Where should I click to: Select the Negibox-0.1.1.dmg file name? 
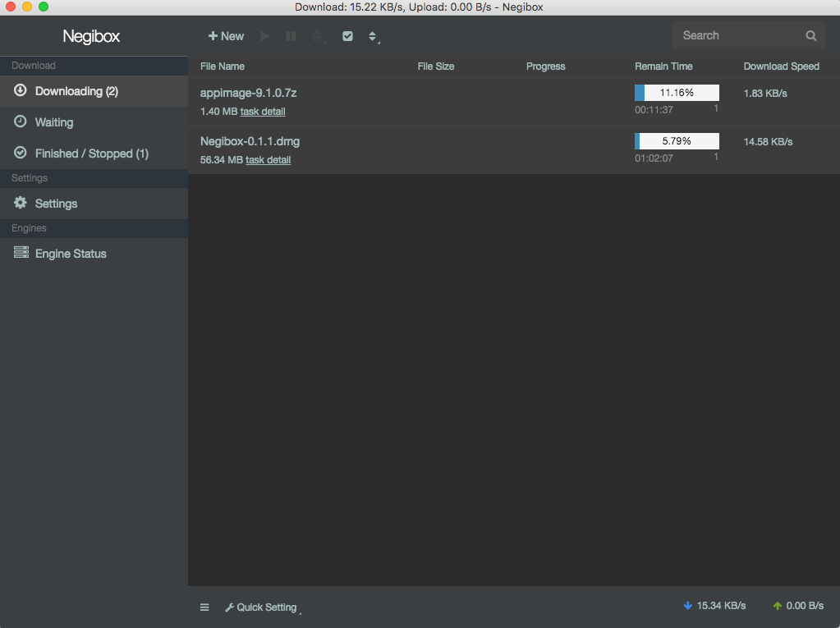(250, 141)
